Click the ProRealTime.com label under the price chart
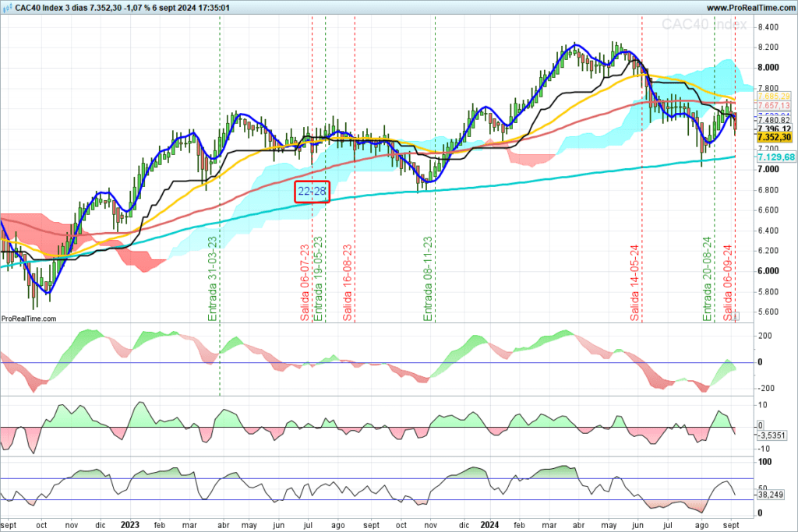 tap(29, 319)
